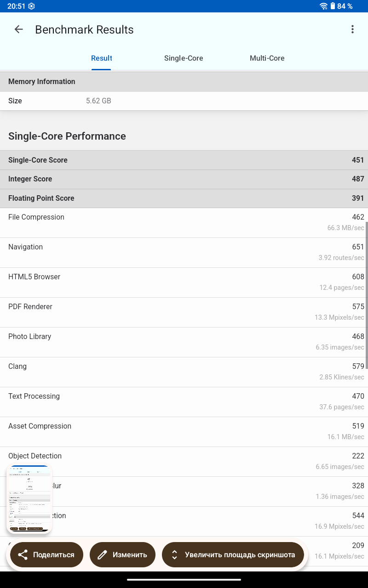Tap the Navigation benchmark row
Screen dimensions: 368x588
pyautogui.click(x=184, y=253)
